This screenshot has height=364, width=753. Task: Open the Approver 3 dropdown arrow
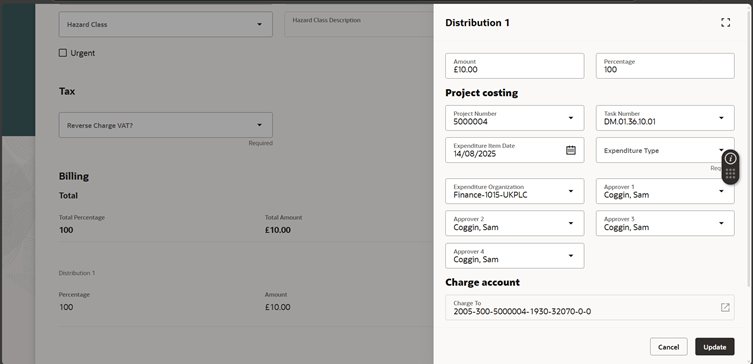click(721, 223)
